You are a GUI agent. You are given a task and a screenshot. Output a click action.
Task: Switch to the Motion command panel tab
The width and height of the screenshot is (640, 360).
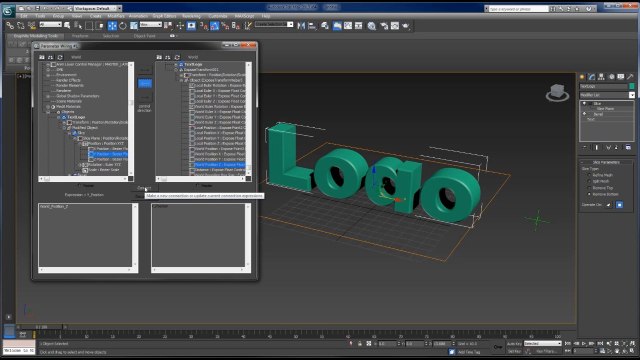tap(611, 77)
